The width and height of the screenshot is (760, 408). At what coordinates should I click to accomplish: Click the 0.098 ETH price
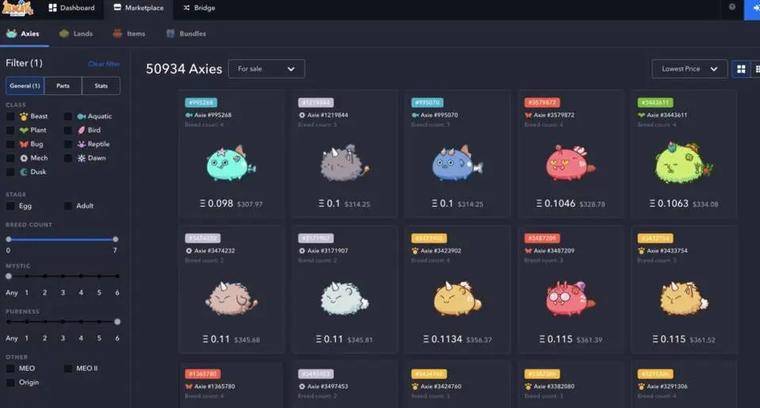point(217,204)
